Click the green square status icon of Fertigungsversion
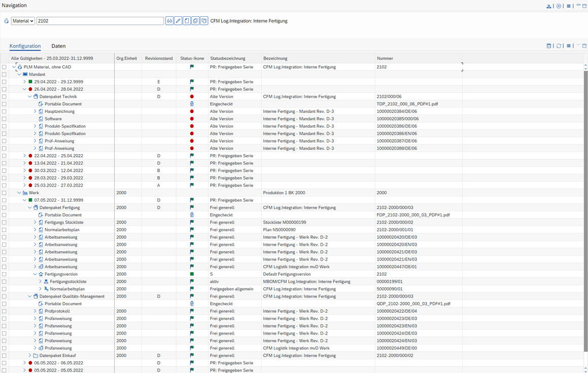 pos(192,274)
